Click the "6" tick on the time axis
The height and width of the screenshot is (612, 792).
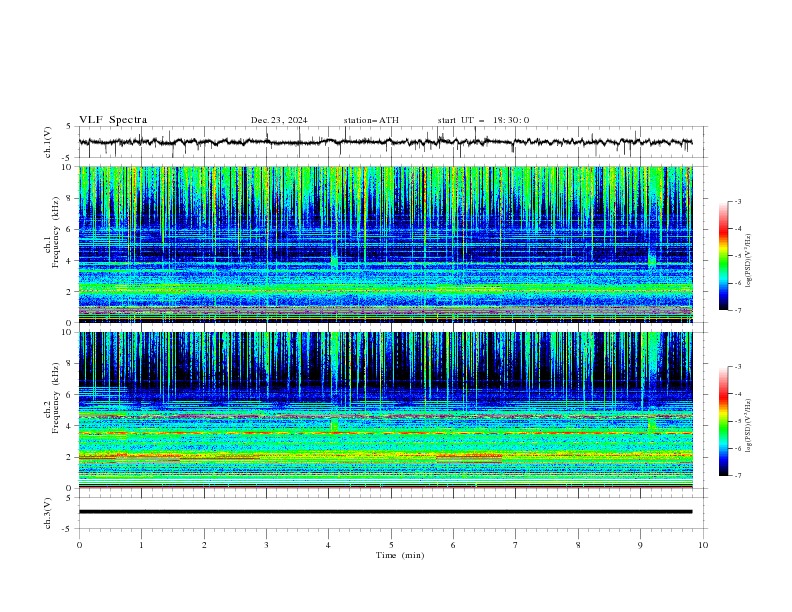click(x=454, y=545)
